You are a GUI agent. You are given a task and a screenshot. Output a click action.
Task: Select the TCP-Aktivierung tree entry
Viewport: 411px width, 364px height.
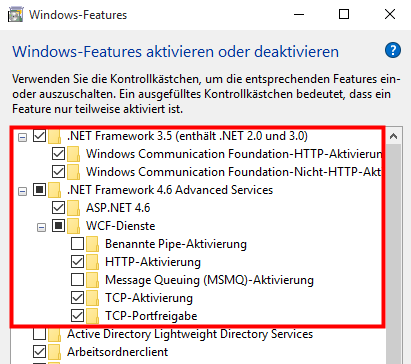[149, 298]
